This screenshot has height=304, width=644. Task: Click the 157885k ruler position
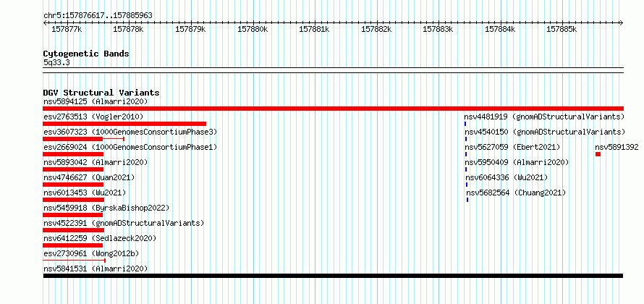coord(562,29)
